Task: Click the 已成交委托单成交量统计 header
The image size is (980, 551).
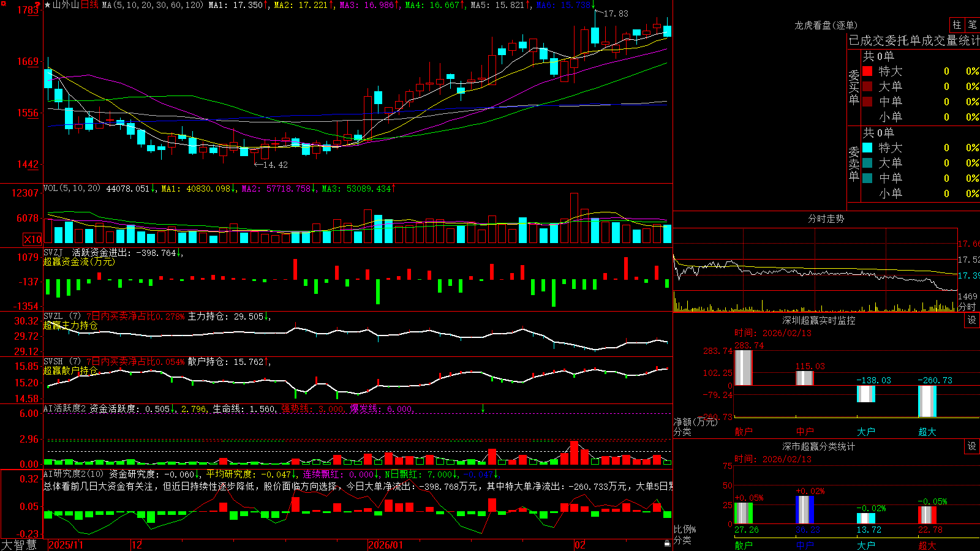Action: point(914,41)
